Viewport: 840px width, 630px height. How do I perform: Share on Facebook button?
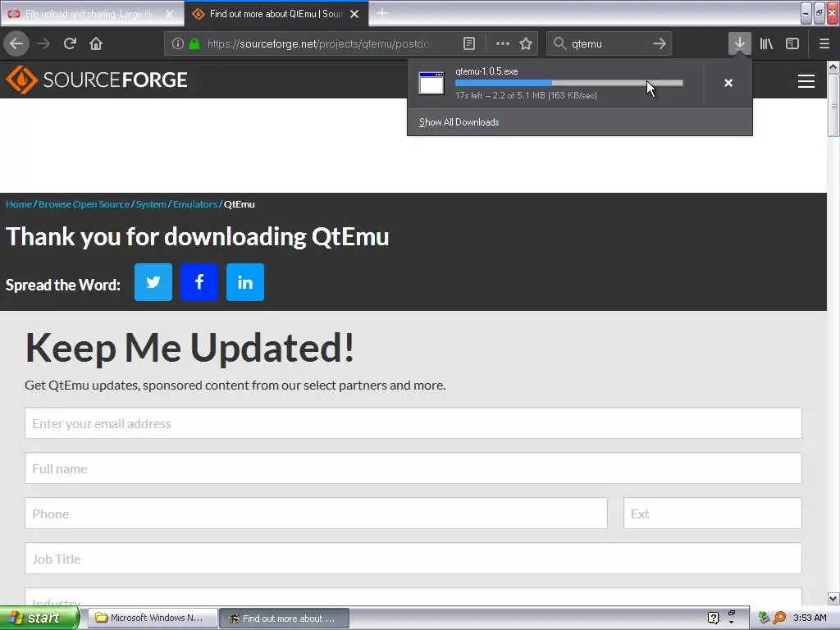pyautogui.click(x=199, y=282)
